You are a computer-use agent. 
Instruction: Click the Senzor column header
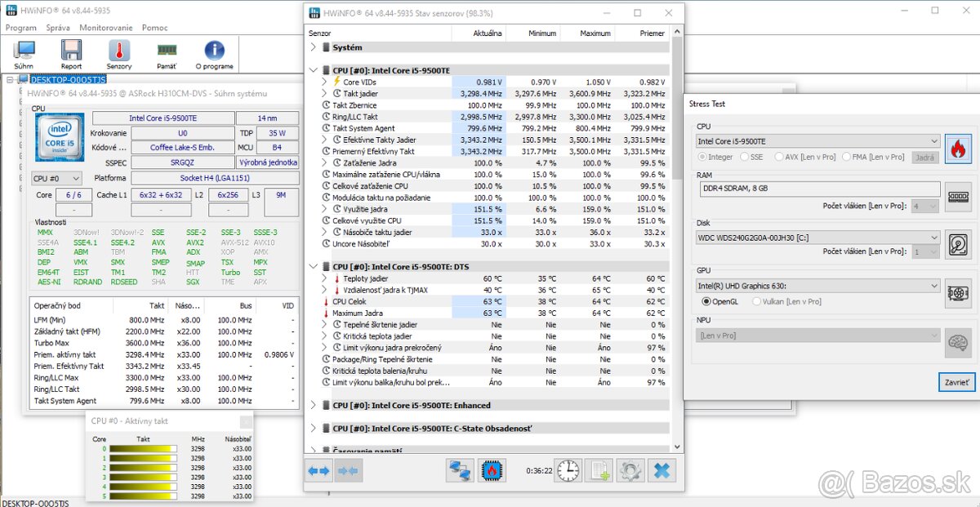(379, 33)
